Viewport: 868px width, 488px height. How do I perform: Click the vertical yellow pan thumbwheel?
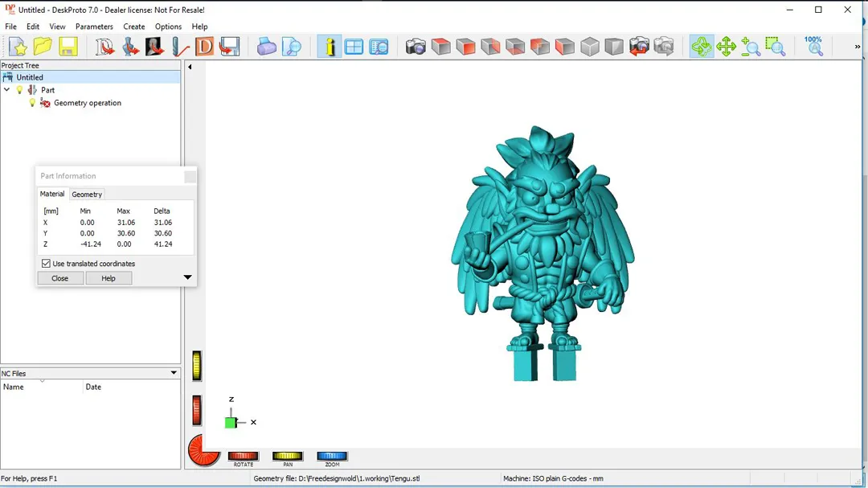[197, 366]
